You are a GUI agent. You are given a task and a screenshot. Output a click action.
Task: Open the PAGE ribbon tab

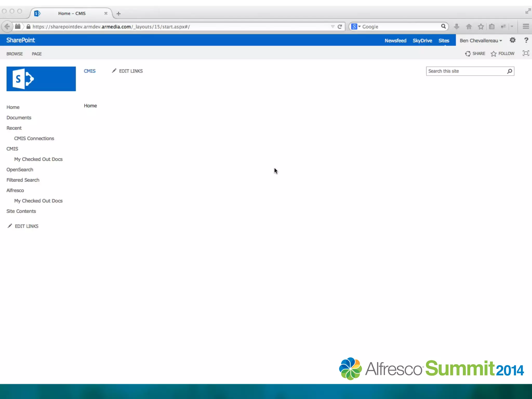pos(37,54)
